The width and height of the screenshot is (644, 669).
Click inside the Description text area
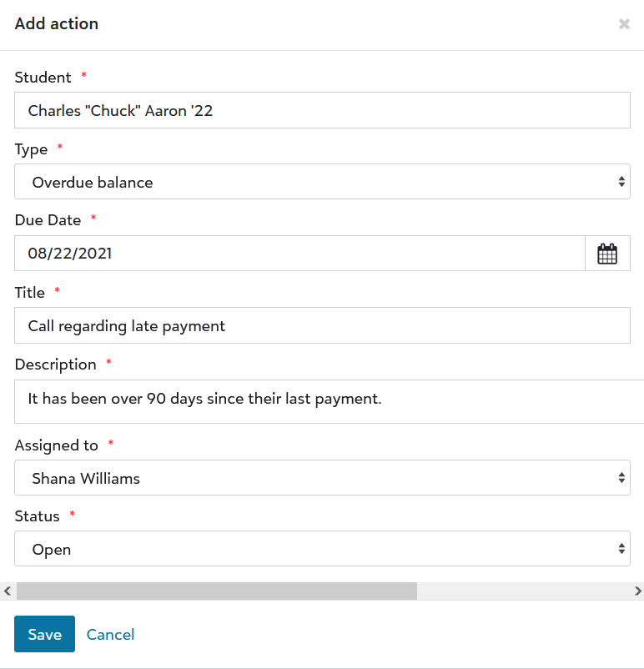pos(329,401)
